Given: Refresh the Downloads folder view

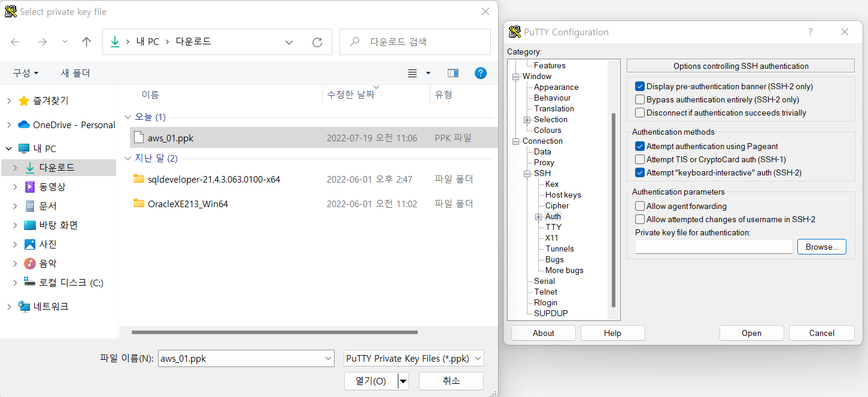Looking at the screenshot, I should coord(317,42).
